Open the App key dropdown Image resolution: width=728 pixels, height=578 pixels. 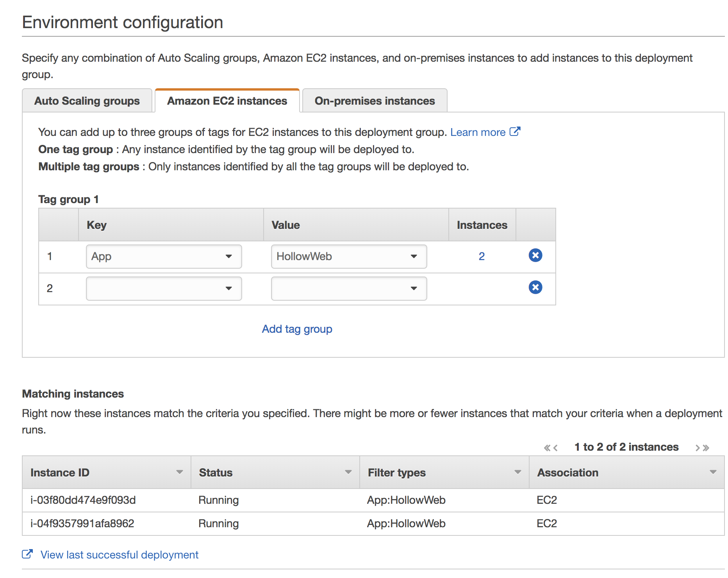coord(164,257)
